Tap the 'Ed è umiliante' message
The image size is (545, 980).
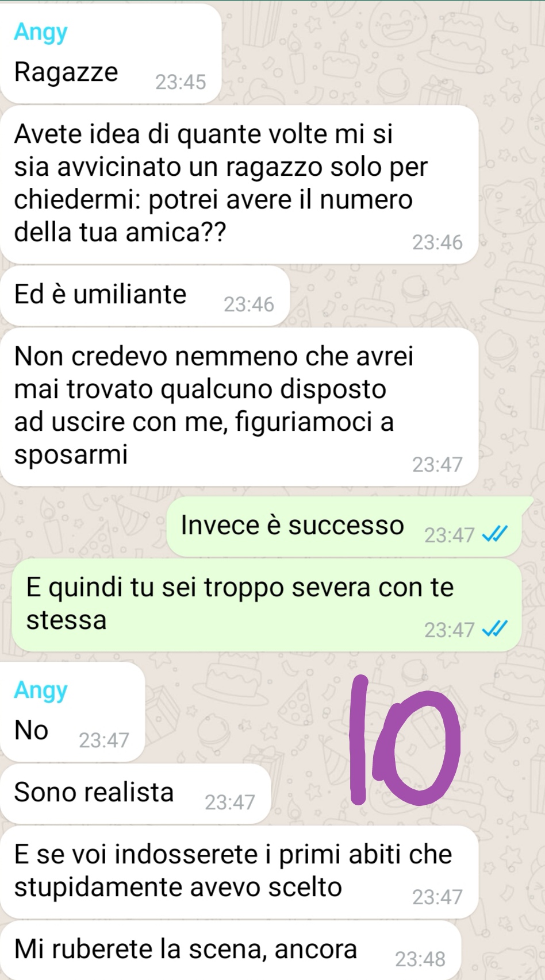144,295
